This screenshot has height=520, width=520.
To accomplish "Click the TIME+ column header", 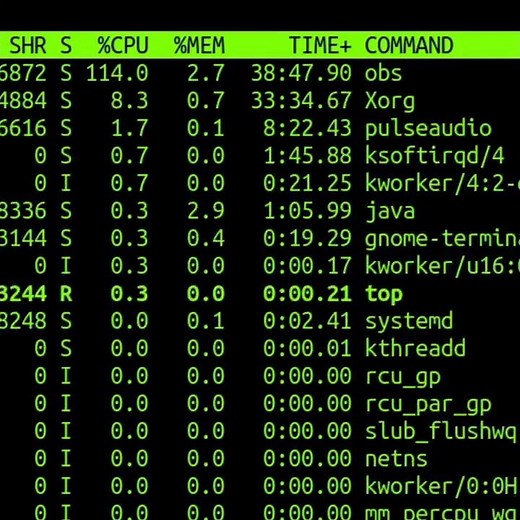I will click(320, 45).
